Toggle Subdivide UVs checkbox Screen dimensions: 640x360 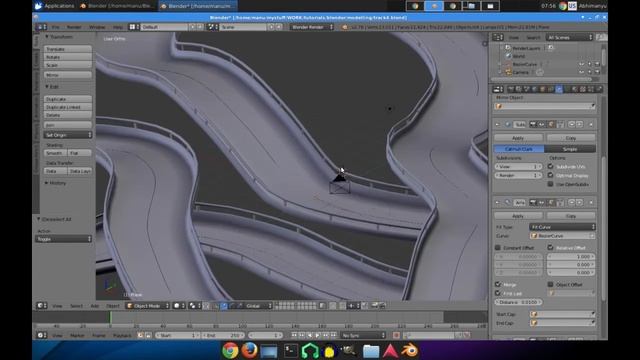click(551, 167)
